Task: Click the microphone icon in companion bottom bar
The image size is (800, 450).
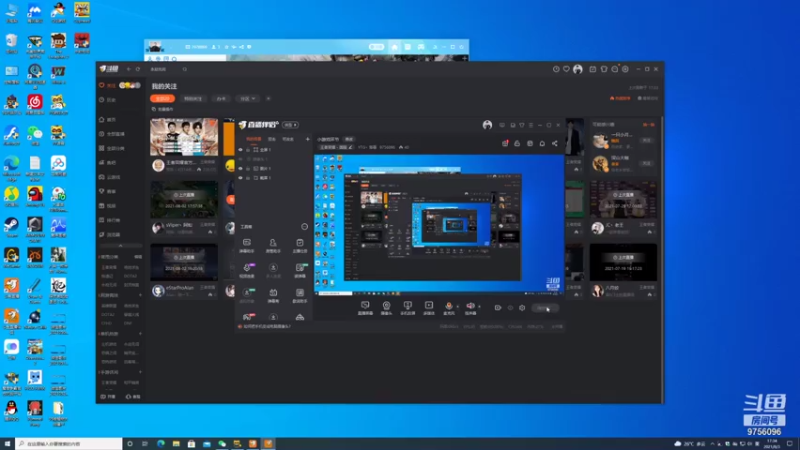Action: 449,308
